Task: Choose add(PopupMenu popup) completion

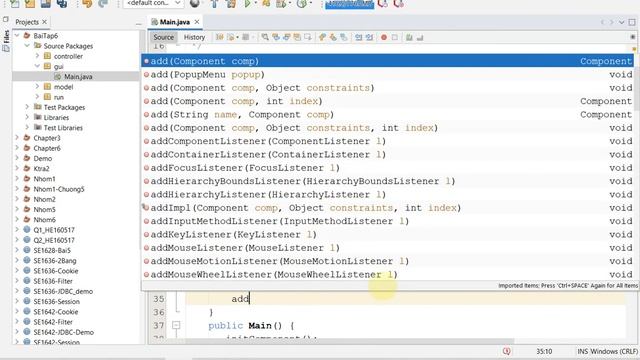Action: point(388,75)
